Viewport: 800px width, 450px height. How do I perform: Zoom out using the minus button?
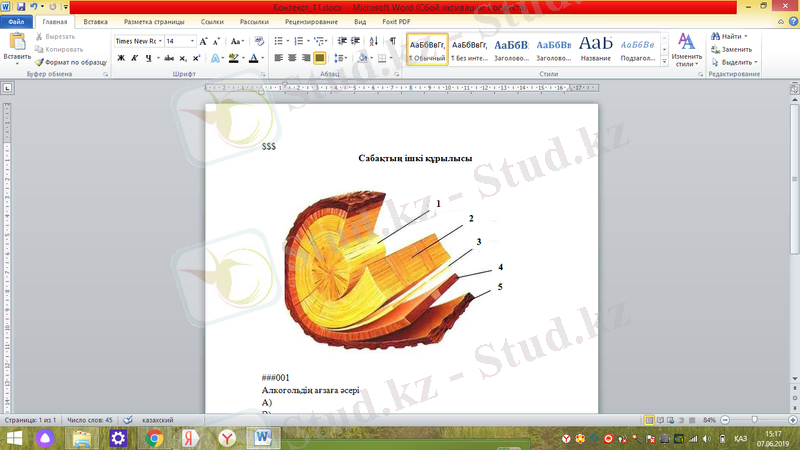tap(725, 420)
